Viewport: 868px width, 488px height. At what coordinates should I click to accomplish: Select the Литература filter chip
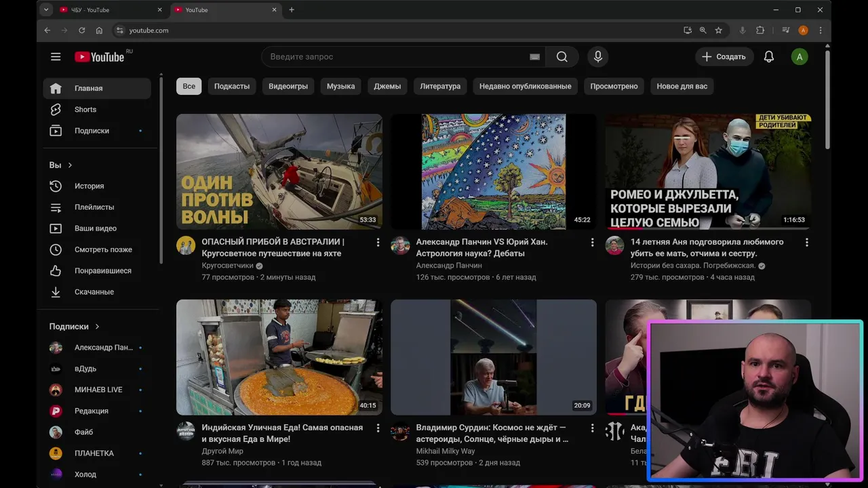(x=440, y=86)
